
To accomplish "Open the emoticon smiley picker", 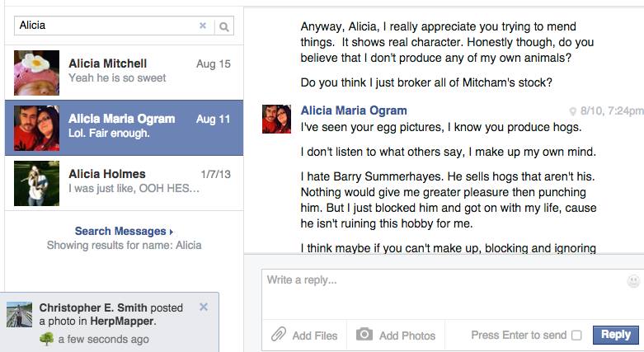I will (633, 281).
